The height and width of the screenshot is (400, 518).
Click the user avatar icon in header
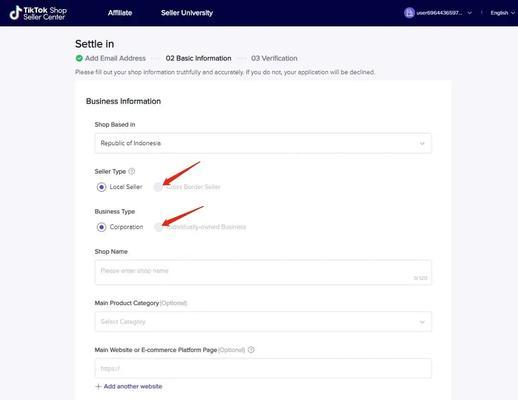tap(409, 13)
